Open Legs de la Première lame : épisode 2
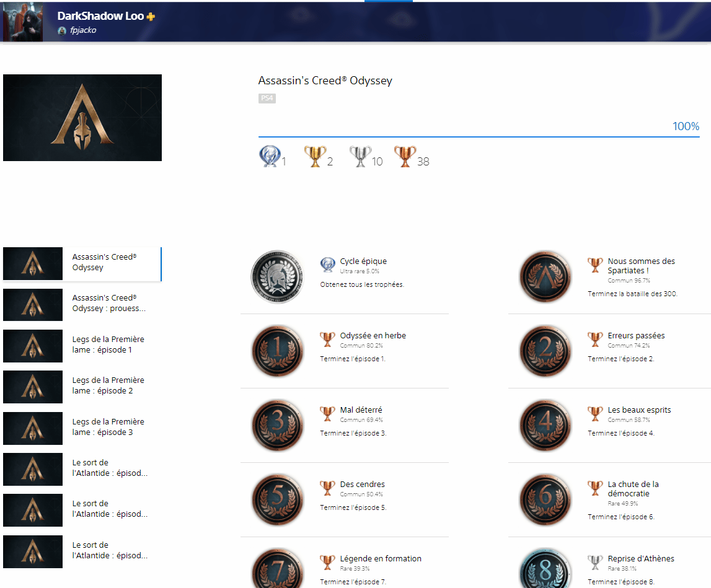 (82, 387)
